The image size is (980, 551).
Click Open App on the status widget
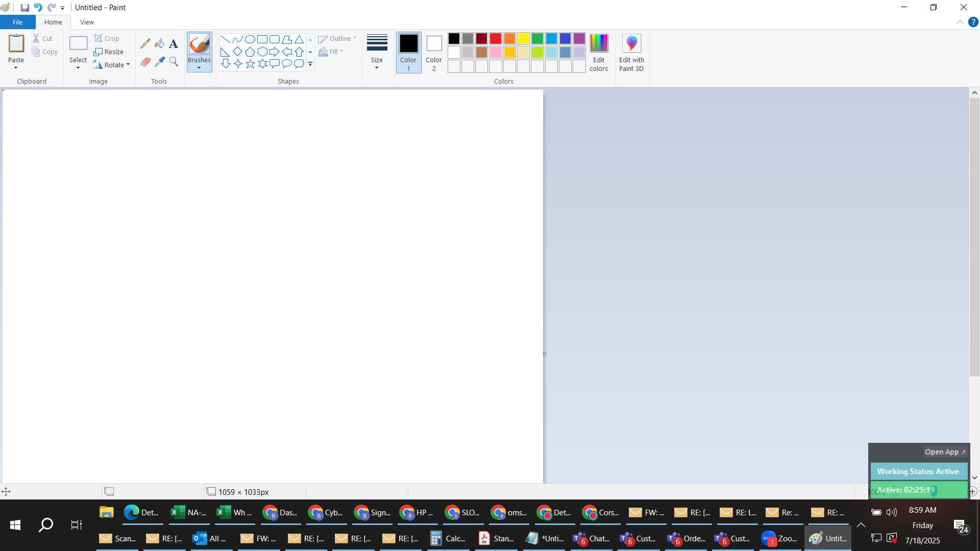pos(945,452)
